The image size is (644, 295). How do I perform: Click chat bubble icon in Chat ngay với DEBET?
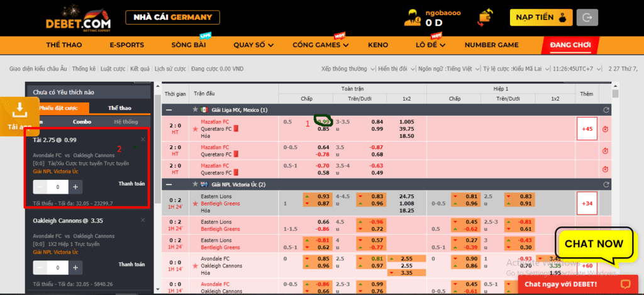coord(625,284)
